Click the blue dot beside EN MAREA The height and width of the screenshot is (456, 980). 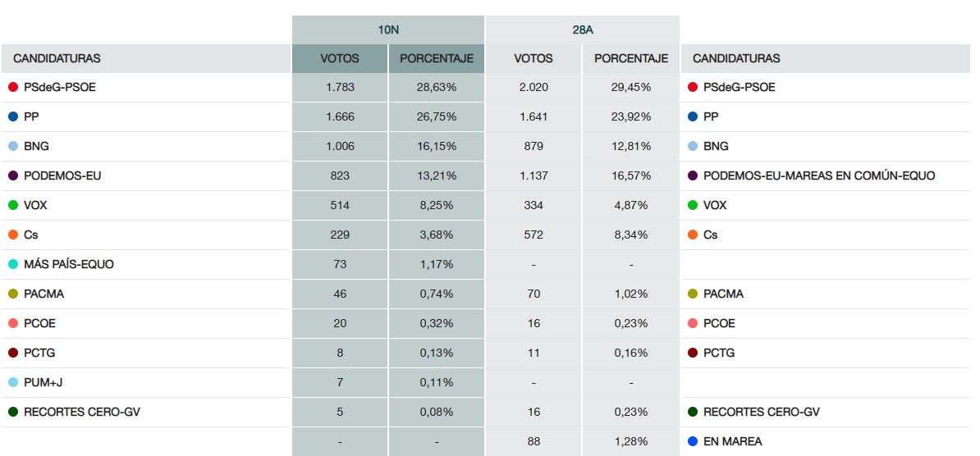(693, 441)
